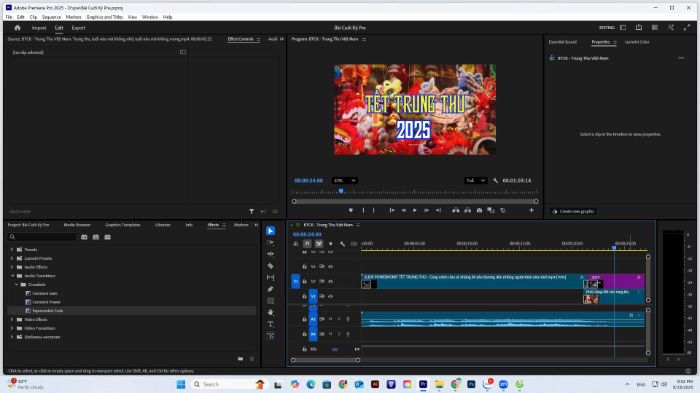Click New Custom Bin icon in Effects panel

click(241, 359)
